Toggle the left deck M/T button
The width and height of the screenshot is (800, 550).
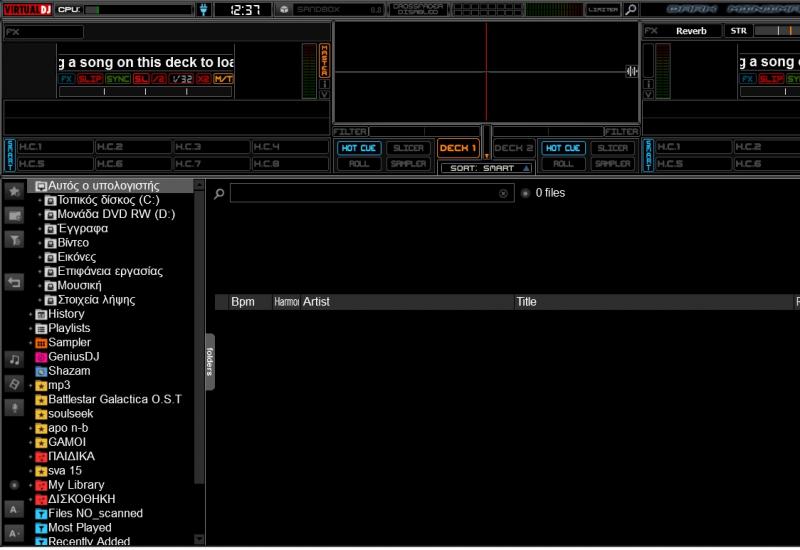tap(223, 79)
